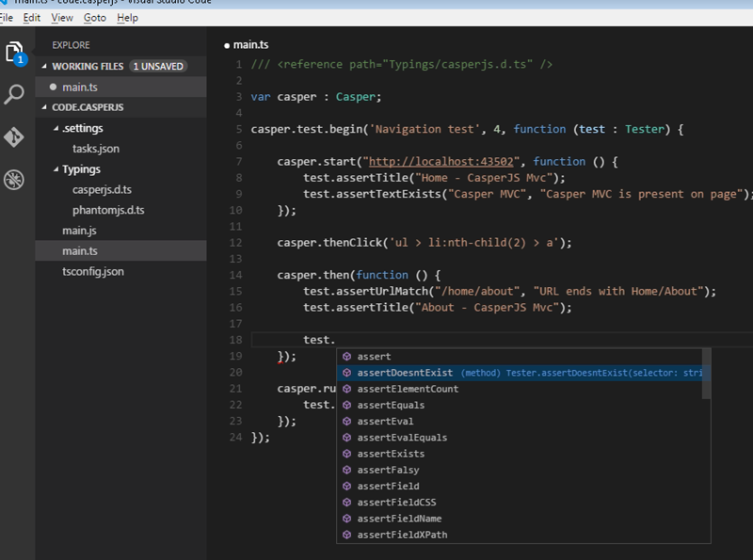Click the assertFieldXPath method icon
Viewport: 753px width, 560px height.
[346, 535]
